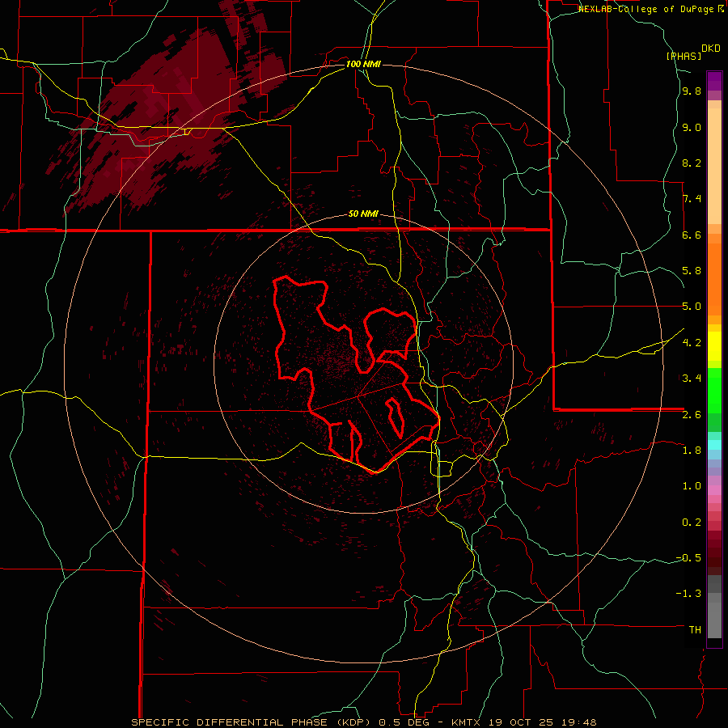Pick the bright green color bar segment
The width and height of the screenshot is (728, 728).
tap(714, 391)
